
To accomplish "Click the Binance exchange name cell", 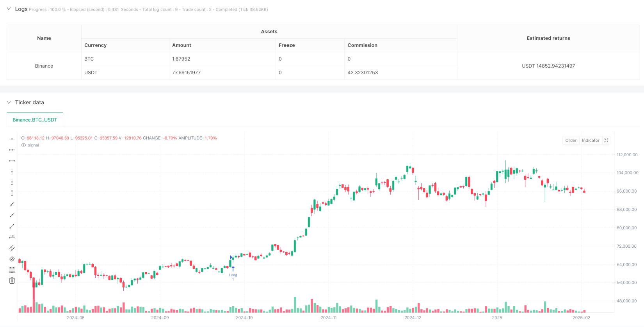I will (x=44, y=66).
